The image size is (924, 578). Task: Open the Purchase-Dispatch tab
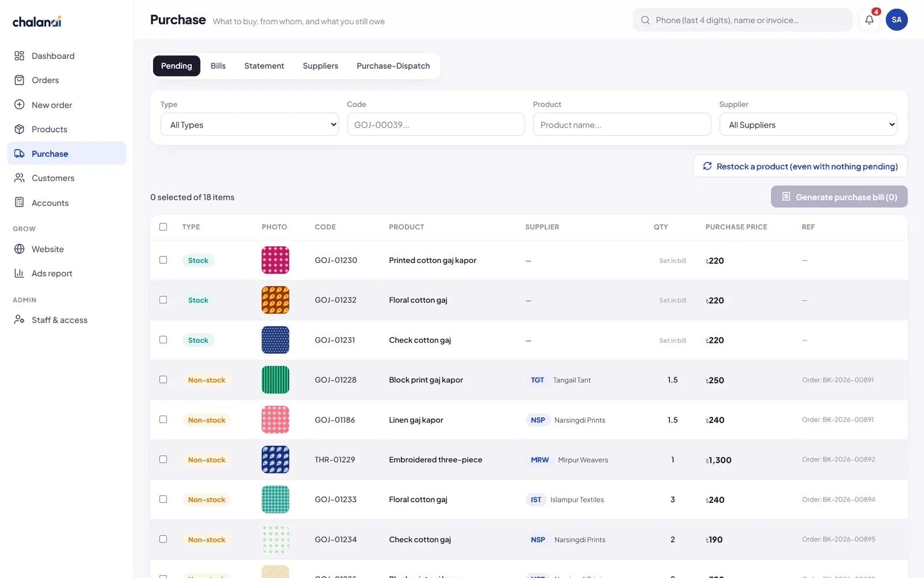(393, 66)
